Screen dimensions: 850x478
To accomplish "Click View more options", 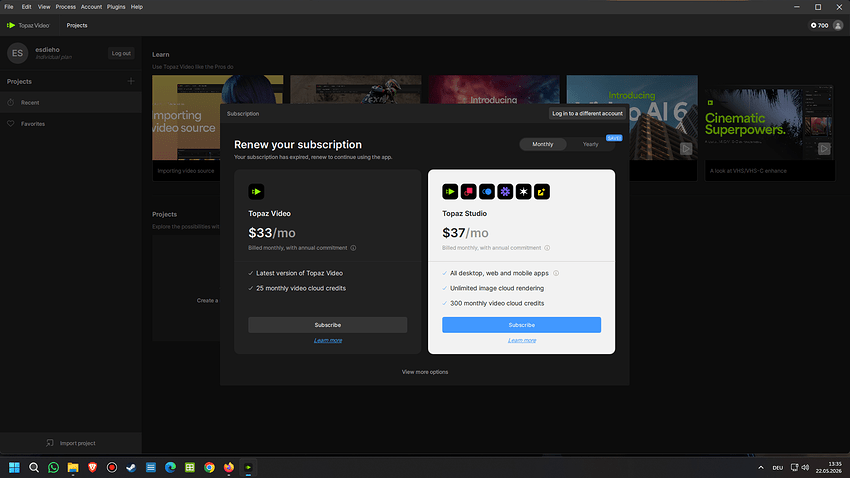I will click(425, 372).
